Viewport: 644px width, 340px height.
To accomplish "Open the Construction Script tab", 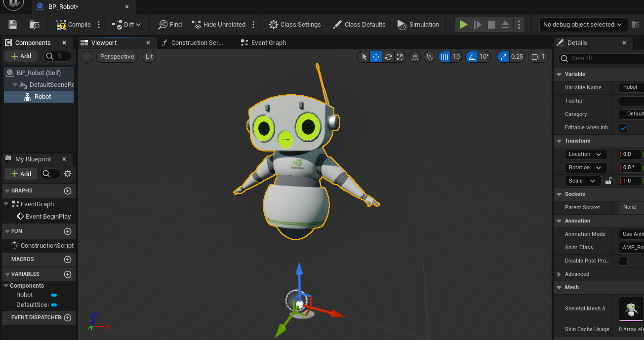I will coord(193,43).
